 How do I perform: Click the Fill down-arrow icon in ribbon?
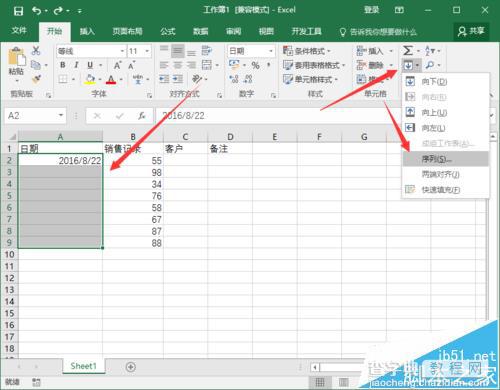click(408, 65)
